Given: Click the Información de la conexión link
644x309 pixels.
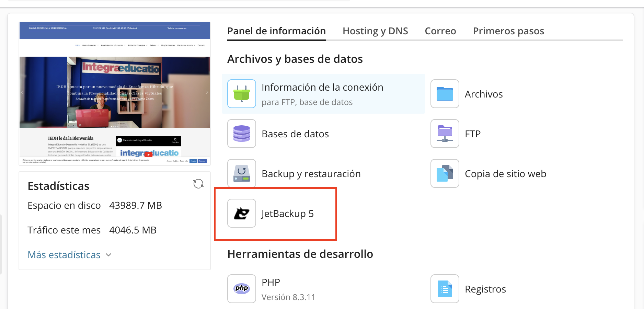Looking at the screenshot, I should coord(322,87).
